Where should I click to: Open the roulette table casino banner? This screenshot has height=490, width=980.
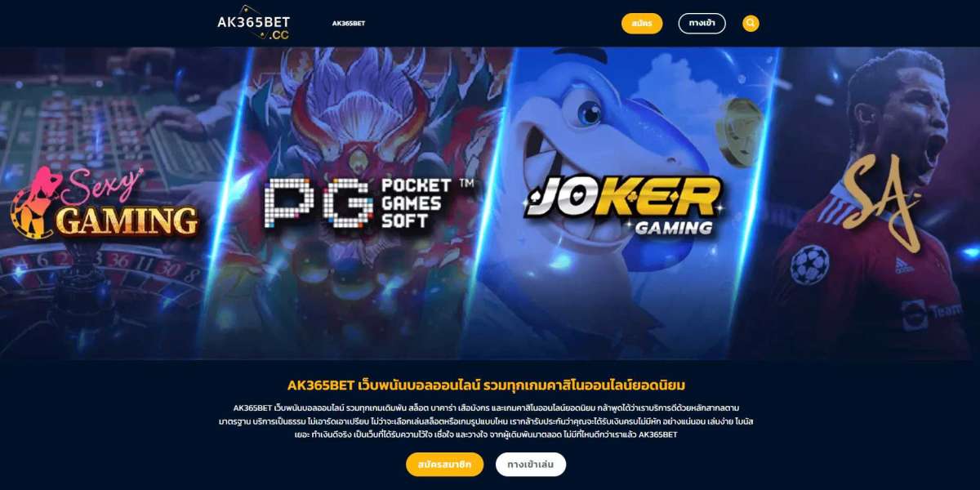[114, 203]
